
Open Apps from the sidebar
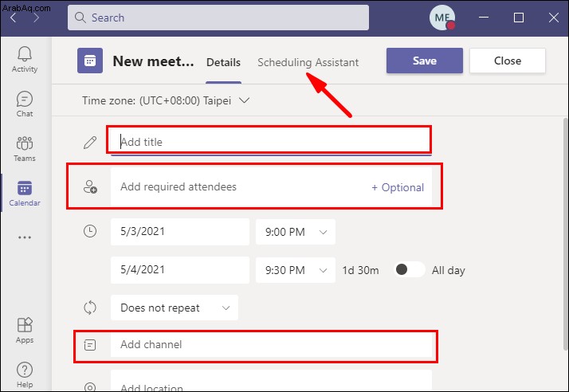tap(25, 331)
